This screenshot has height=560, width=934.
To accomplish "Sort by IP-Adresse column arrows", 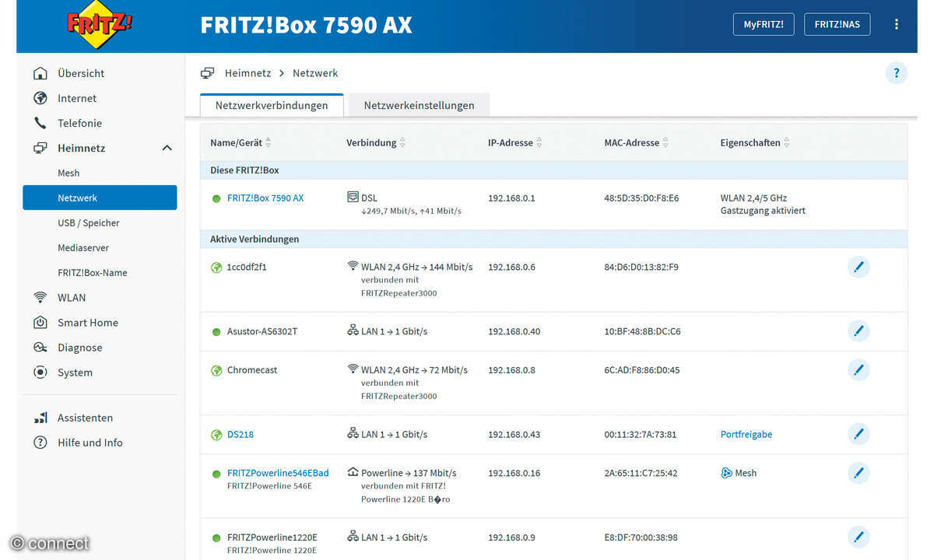I will click(539, 143).
